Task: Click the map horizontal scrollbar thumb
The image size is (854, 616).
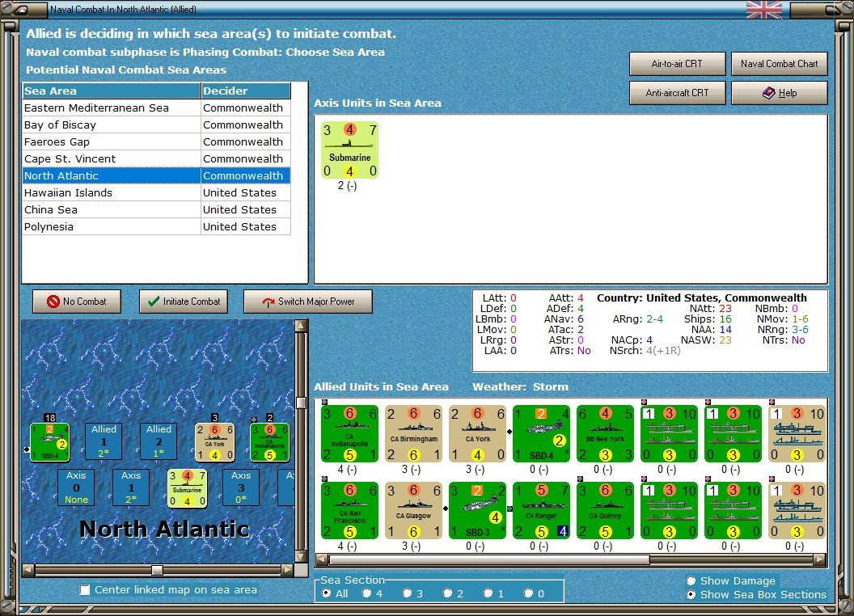Action: click(x=158, y=570)
